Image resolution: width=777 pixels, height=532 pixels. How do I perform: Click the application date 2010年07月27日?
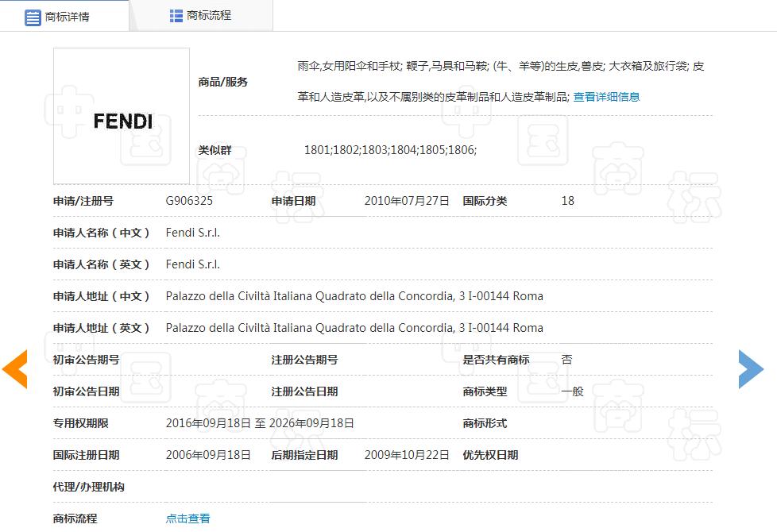(408, 201)
